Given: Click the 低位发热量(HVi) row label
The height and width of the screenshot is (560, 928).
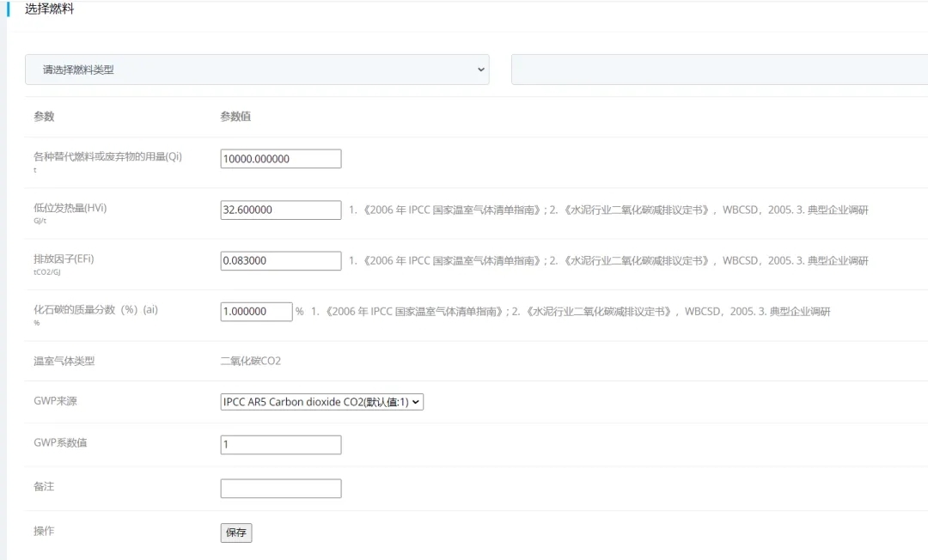Looking at the screenshot, I should 70,208.
